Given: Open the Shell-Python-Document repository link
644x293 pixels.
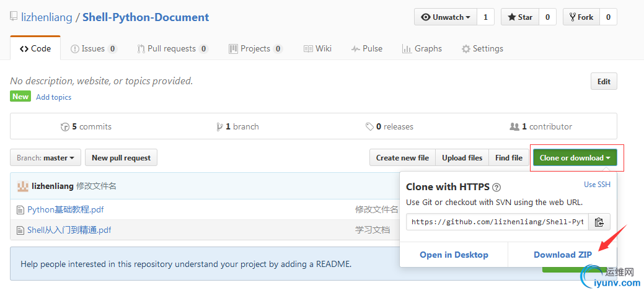Looking at the screenshot, I should pyautogui.click(x=146, y=17).
